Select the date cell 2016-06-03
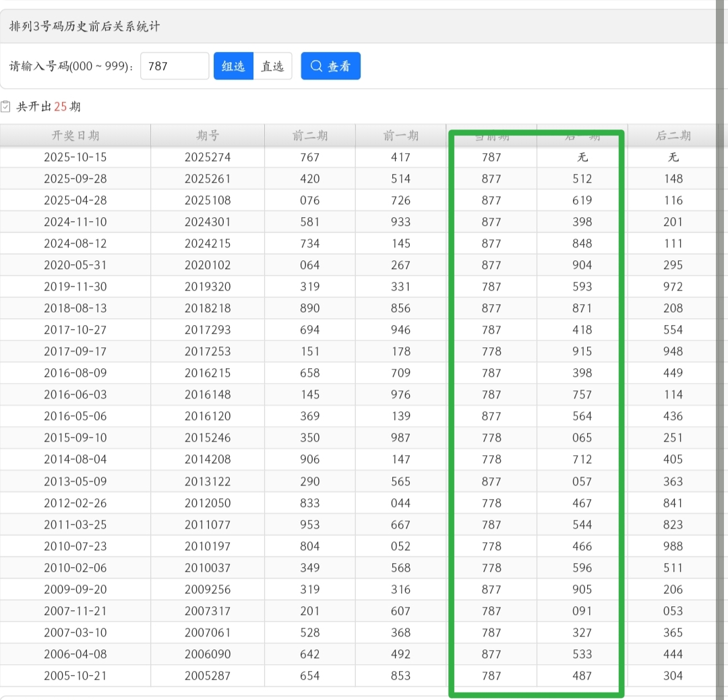728x700 pixels. pos(75,395)
